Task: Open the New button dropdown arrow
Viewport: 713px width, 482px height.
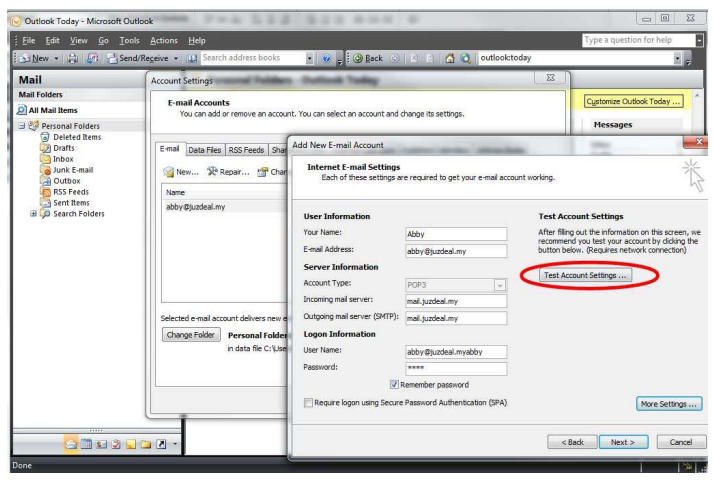Action: 56,58
